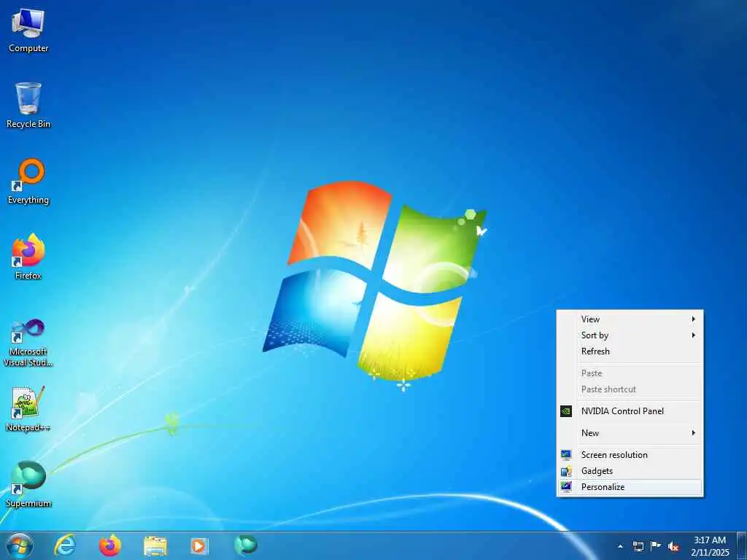747x560 pixels.
Task: Select the Notepad++ desktop shortcut
Action: click(x=28, y=409)
